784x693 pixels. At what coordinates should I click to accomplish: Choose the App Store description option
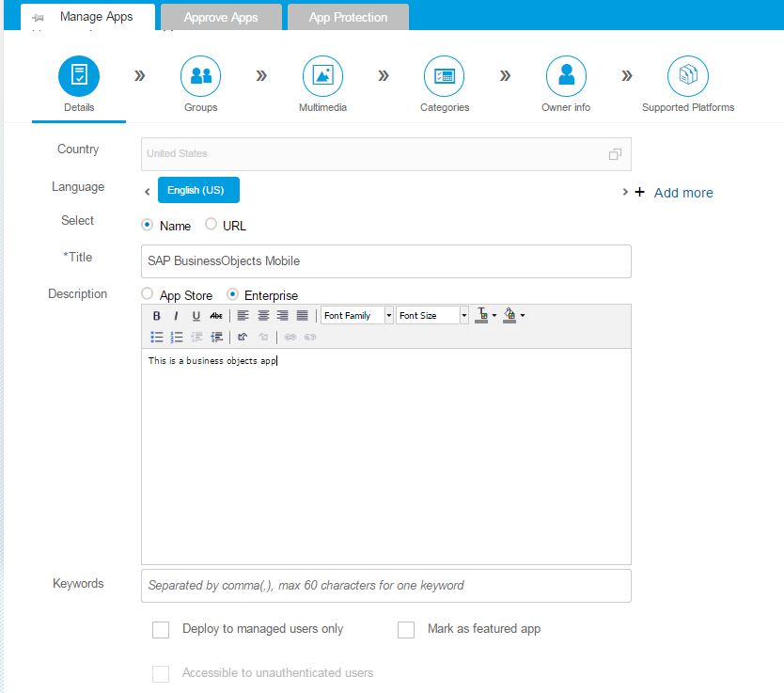(x=147, y=295)
